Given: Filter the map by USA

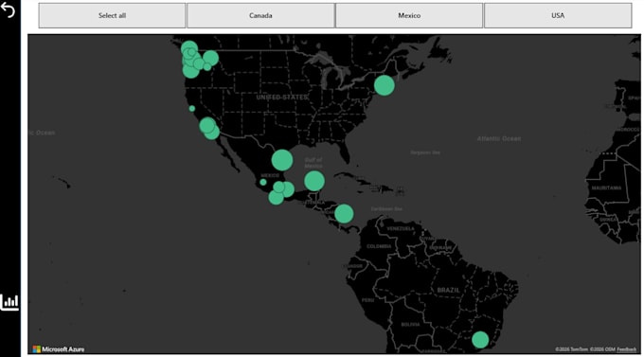Looking at the screenshot, I should coord(558,15).
